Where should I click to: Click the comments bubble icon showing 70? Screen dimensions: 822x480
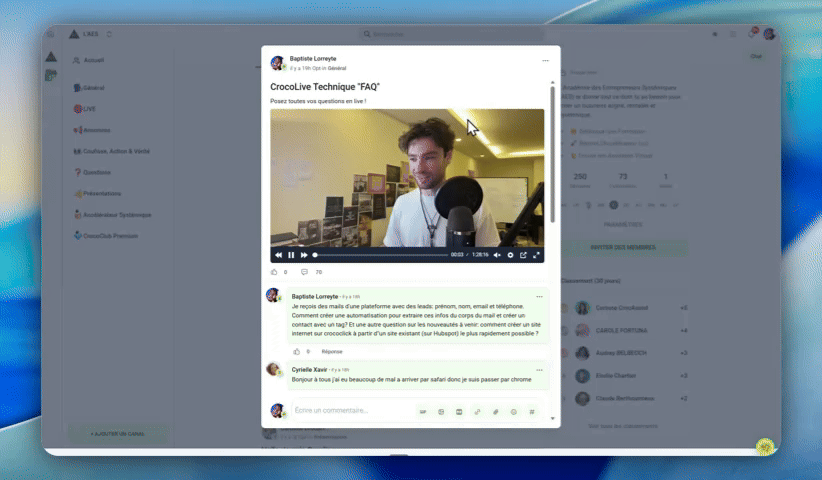(x=304, y=272)
